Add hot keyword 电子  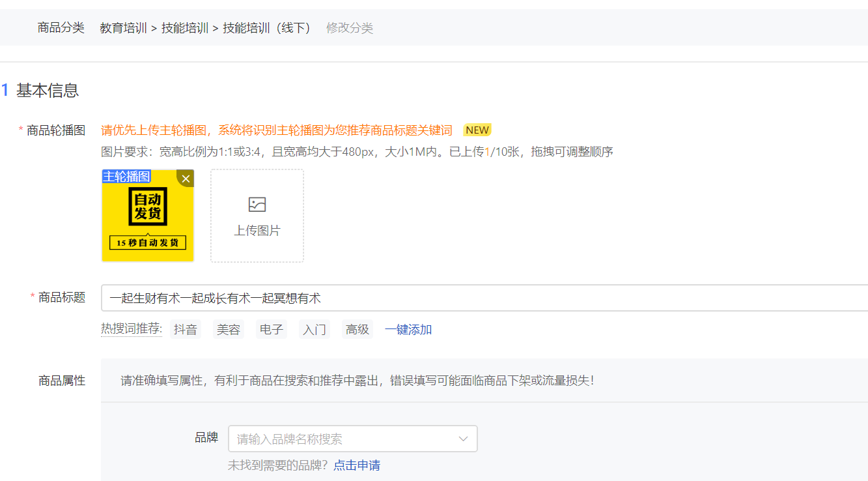click(272, 330)
